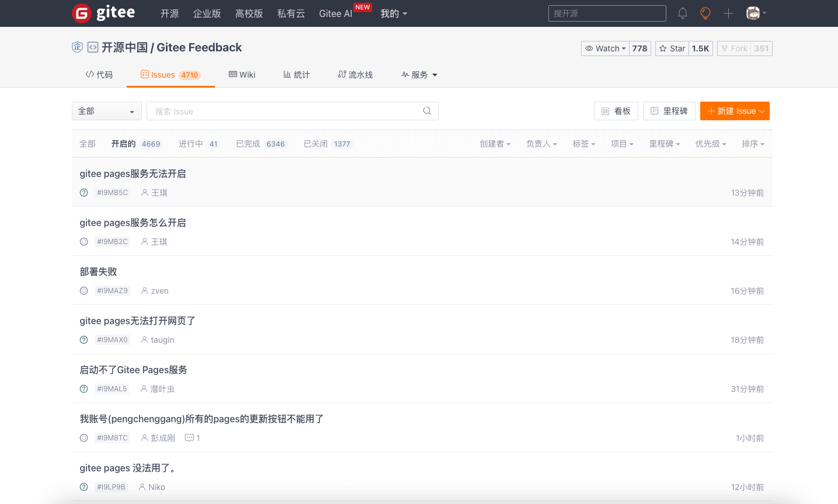Viewport: 838px width, 504px height.
Task: Open the 排序 sort dropdown
Action: pos(753,144)
